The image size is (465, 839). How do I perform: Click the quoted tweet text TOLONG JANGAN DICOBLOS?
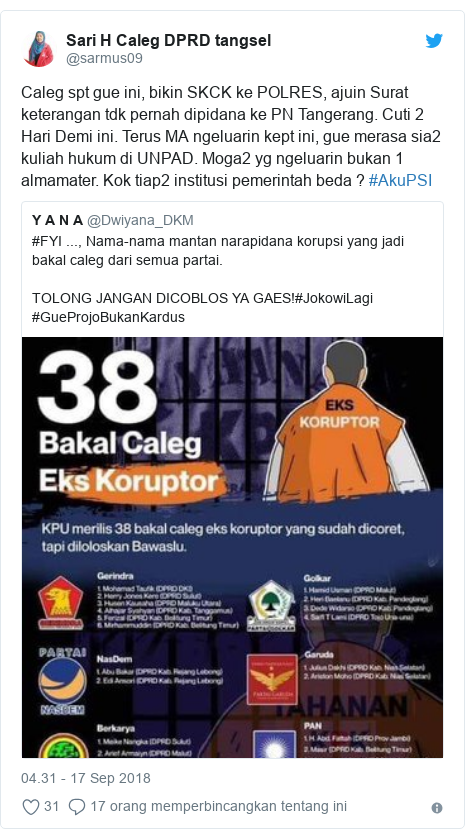coord(163,298)
